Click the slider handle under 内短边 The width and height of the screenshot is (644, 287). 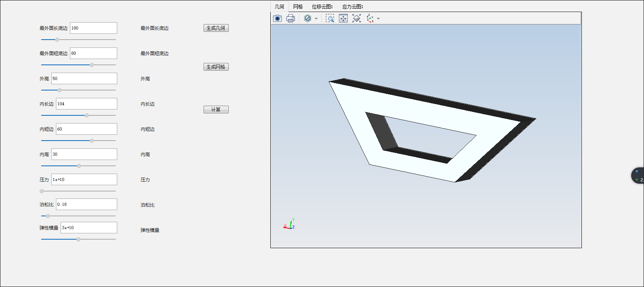click(x=92, y=141)
